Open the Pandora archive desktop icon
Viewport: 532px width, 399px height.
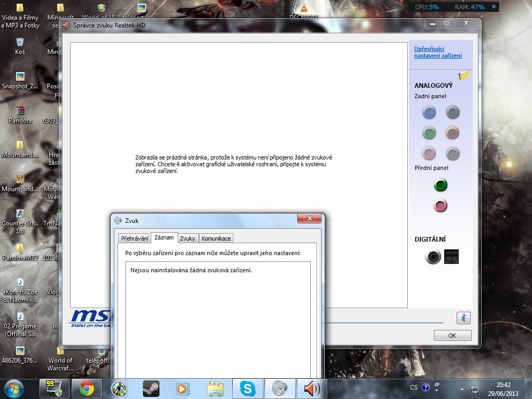[x=20, y=115]
